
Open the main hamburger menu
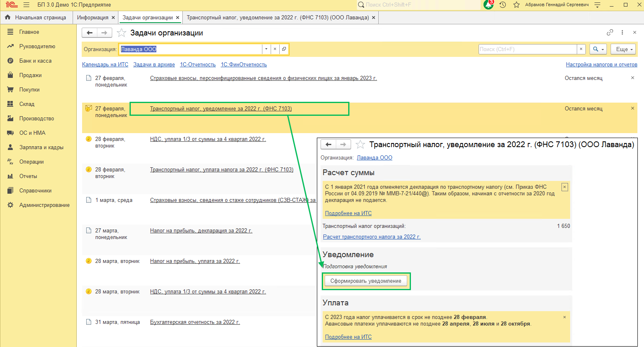click(x=26, y=5)
